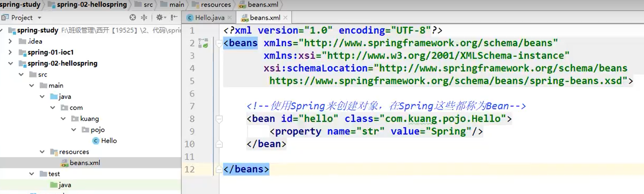The image size is (644, 194).
Task: Click the resources folder icon in tree
Action: click(54, 152)
